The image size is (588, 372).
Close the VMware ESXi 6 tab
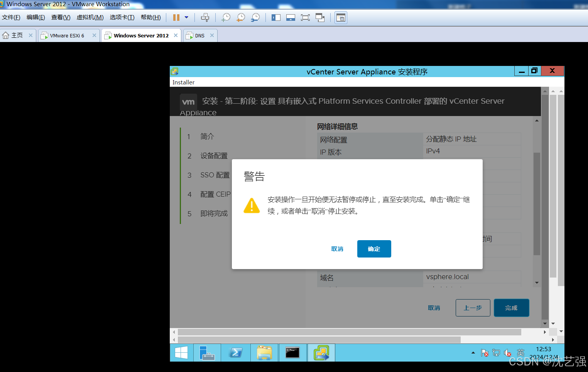coord(94,35)
